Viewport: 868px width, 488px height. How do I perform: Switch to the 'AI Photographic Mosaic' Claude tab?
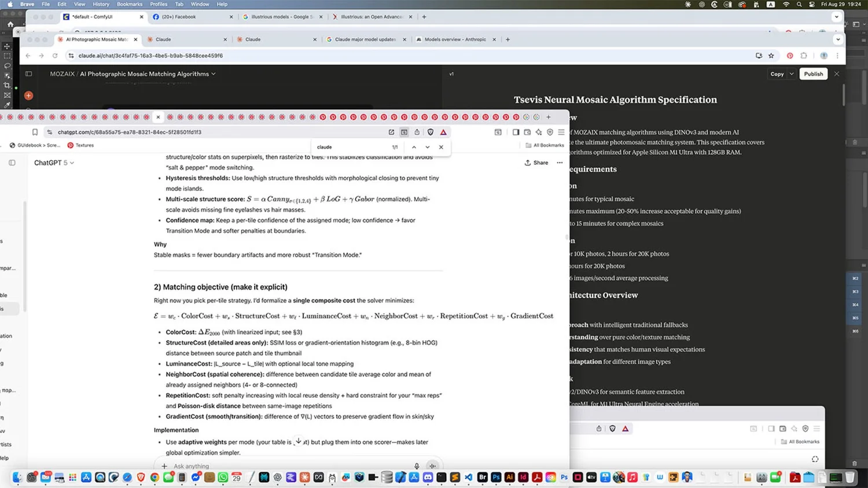[97, 39]
